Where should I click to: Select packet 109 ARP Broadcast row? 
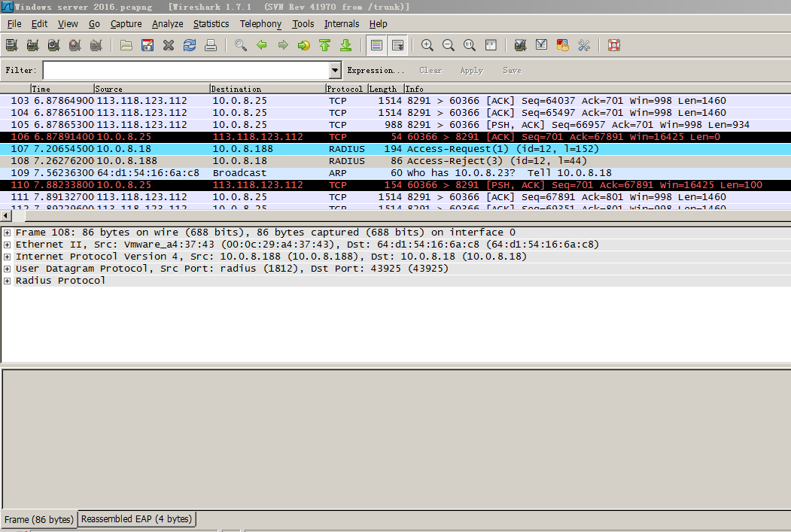[396, 173]
